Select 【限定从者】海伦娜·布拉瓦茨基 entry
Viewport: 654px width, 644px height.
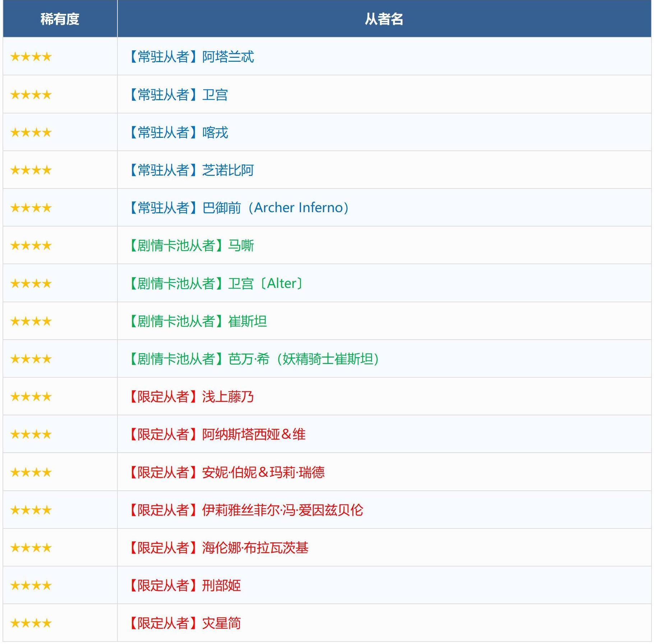[x=218, y=548]
